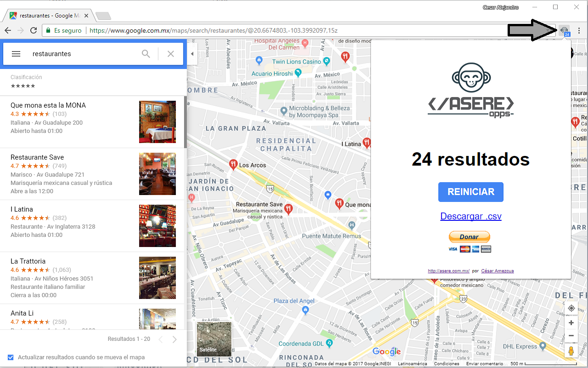
Task: Center map on my location
Action: pos(571,308)
